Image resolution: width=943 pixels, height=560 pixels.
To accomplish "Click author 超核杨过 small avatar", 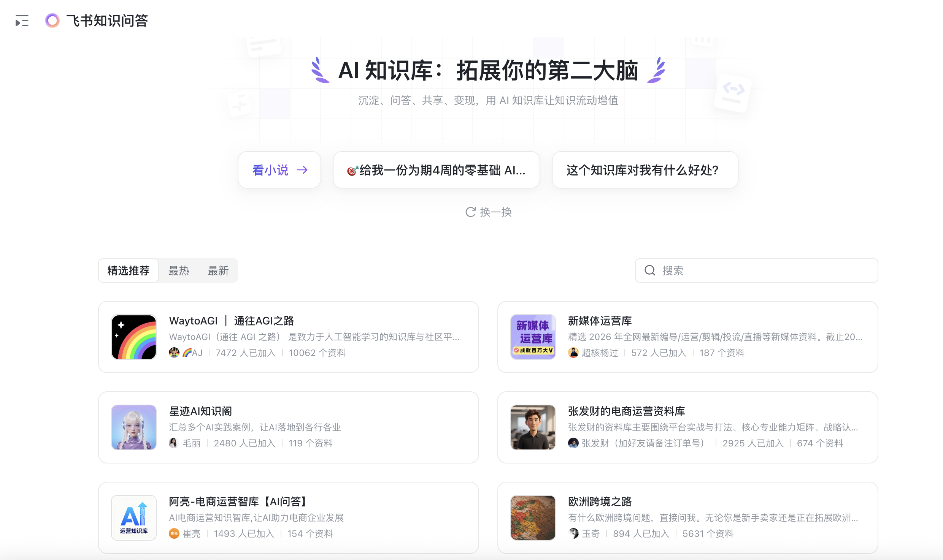I will (x=573, y=353).
